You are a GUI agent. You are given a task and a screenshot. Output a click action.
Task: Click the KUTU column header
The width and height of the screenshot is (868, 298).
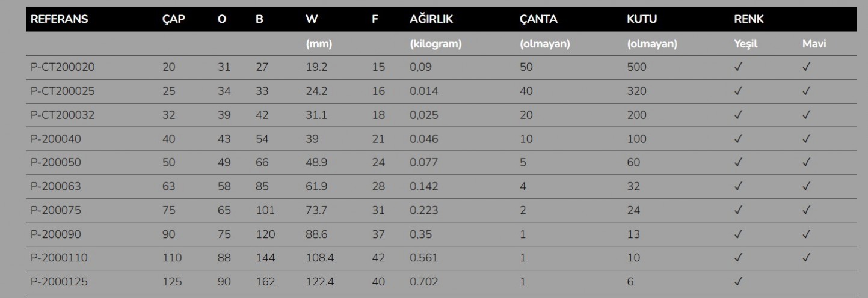pos(642,19)
